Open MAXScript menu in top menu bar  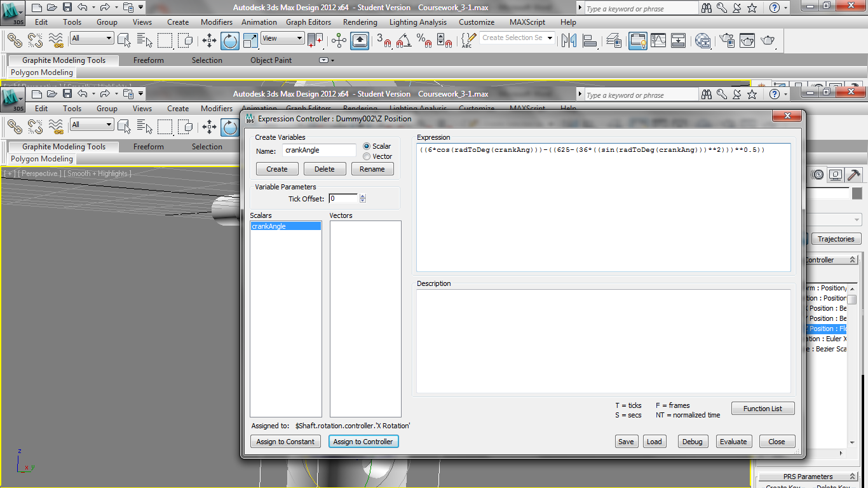[x=527, y=22]
